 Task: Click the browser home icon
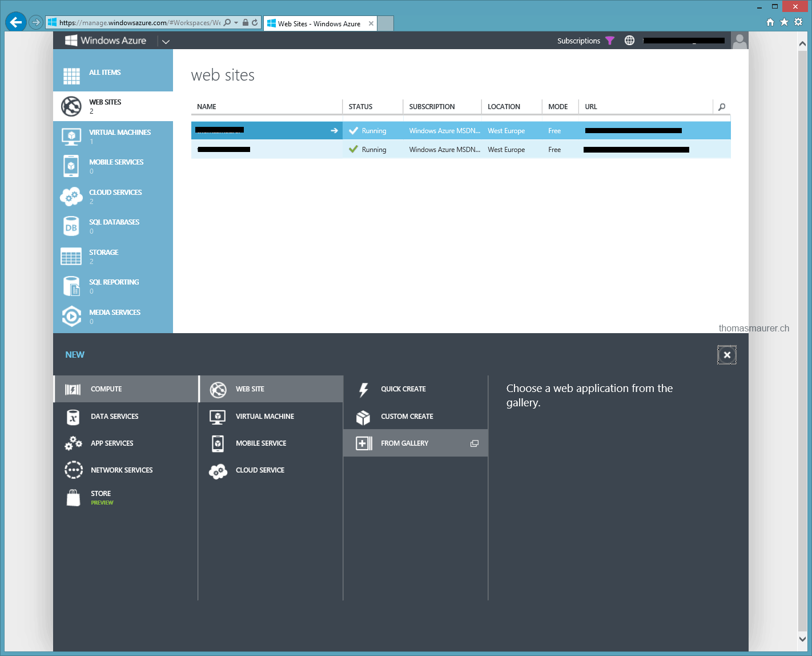click(x=770, y=22)
